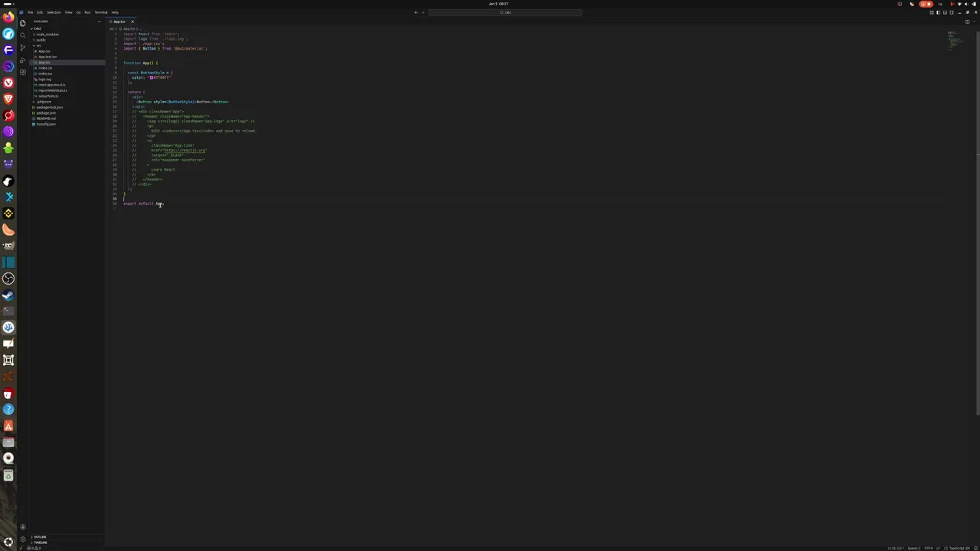Close the App.tsx editor tab
Image resolution: width=980 pixels, height=551 pixels.
pyautogui.click(x=132, y=21)
